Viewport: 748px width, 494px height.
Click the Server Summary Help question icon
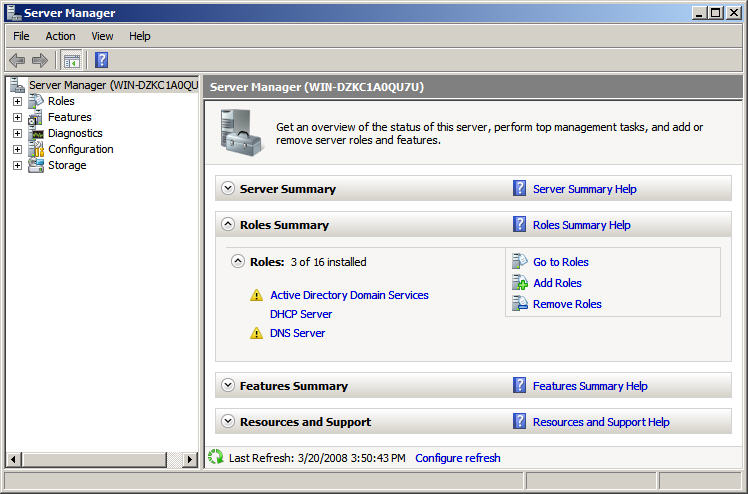tap(519, 188)
